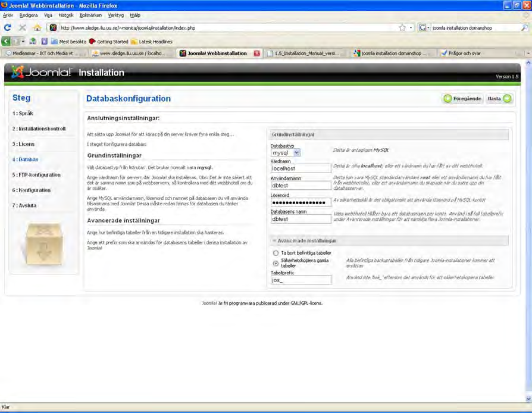Click the Föregående button
The height and width of the screenshot is (413, 532).
(462, 98)
